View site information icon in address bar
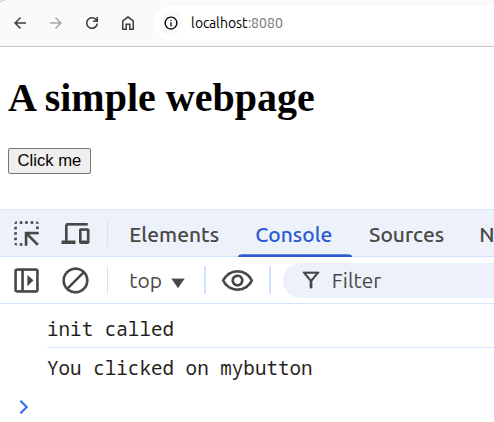The image size is (494, 422). (x=171, y=23)
